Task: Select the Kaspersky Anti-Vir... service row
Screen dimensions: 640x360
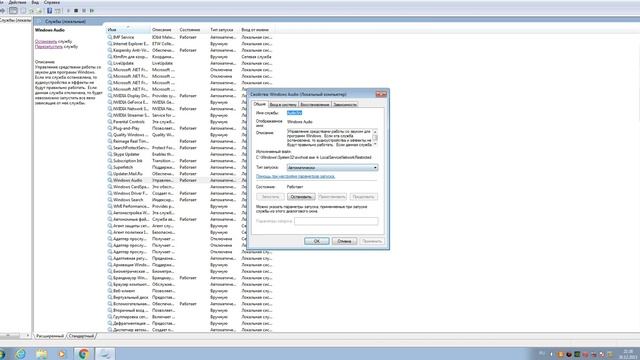Action: [190, 50]
